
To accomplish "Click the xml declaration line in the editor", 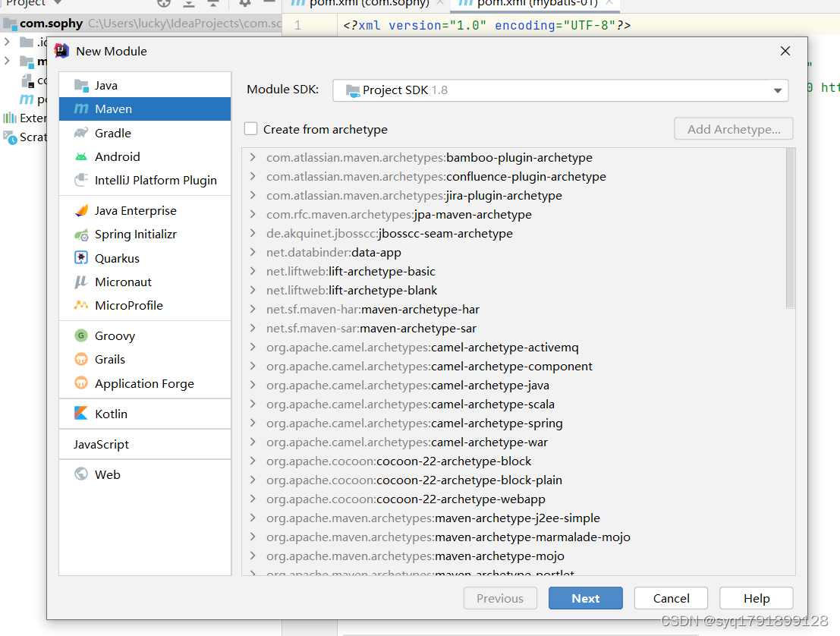I will [487, 25].
